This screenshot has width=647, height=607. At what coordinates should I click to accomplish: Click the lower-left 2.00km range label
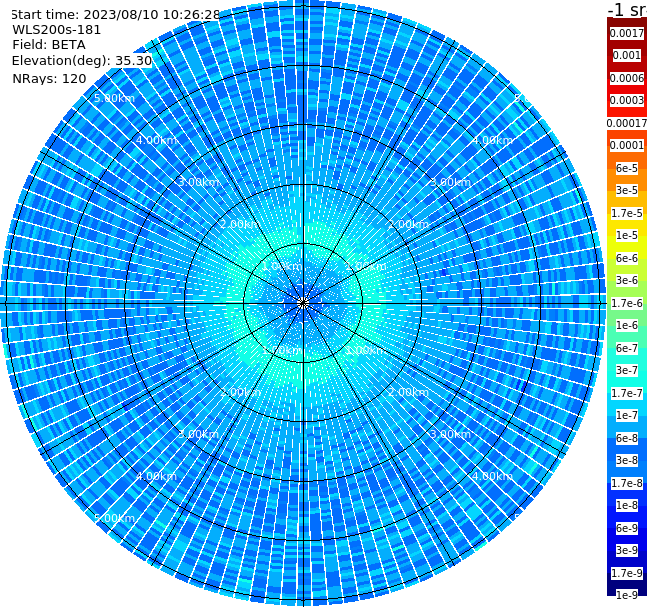point(241,392)
